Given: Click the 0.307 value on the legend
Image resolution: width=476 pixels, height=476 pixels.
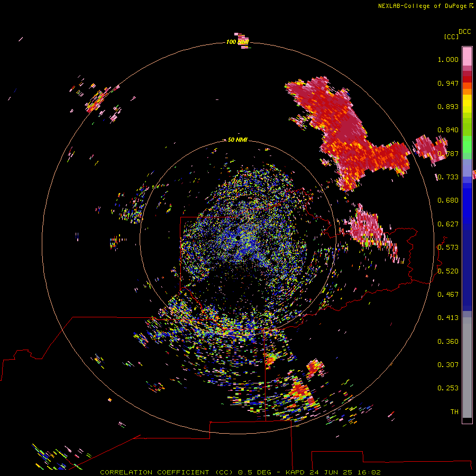Looking at the screenshot, I should (448, 365).
